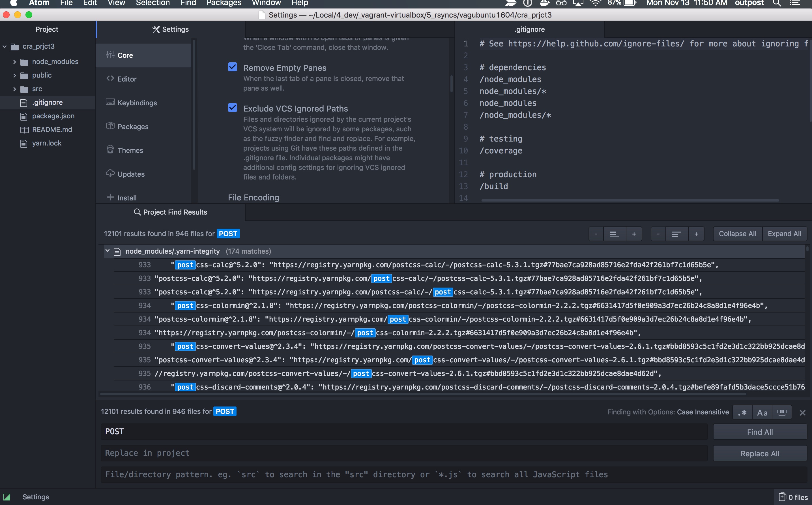Screen dimensions: 812x505
Task: Open macOS Spotlight search icon
Action: 777,3
